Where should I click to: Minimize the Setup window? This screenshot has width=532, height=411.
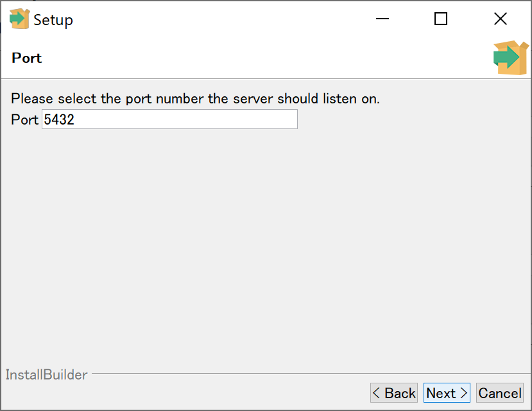[382, 19]
